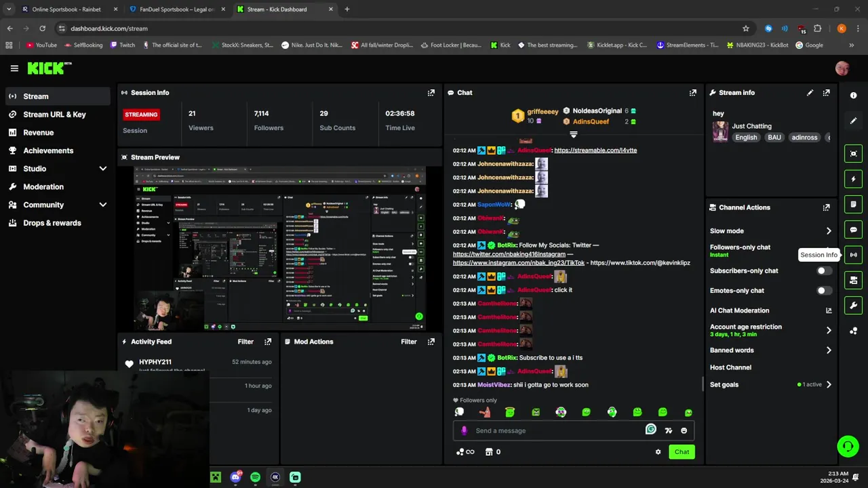Collapse the chat leaderboard arrow
Viewport: 868px width, 488px height.
573,134
